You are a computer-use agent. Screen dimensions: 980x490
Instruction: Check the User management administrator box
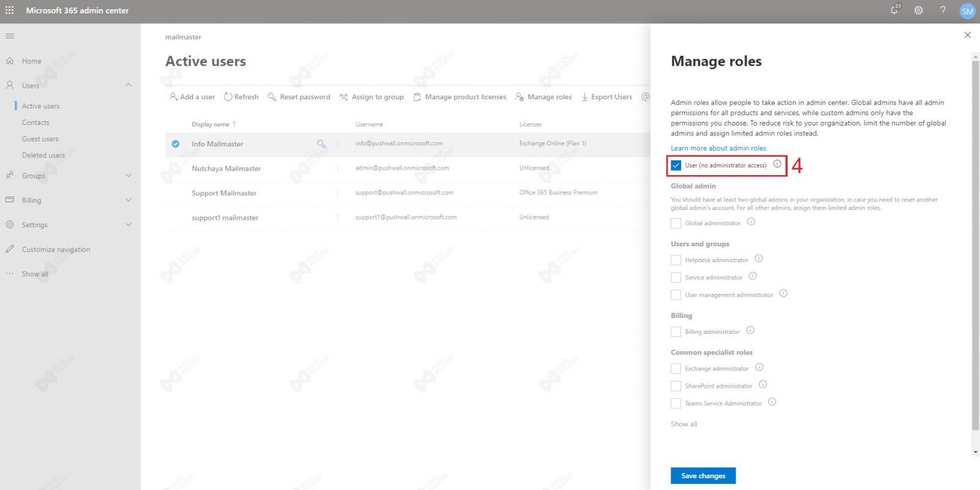[x=676, y=295]
